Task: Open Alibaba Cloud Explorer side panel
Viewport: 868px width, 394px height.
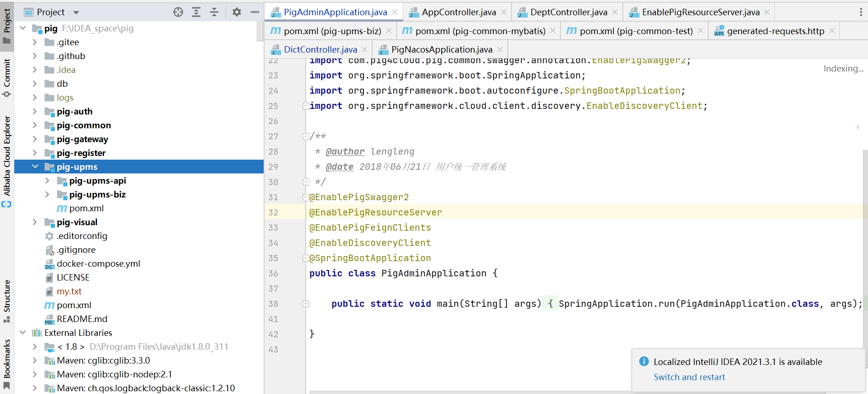Action: 6,161
